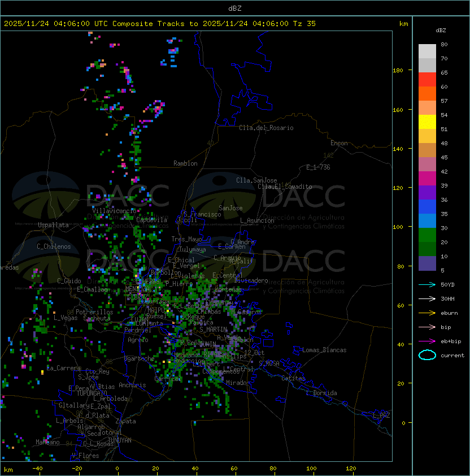
Task: Click the 'Encon' map label
Action: 339,143
